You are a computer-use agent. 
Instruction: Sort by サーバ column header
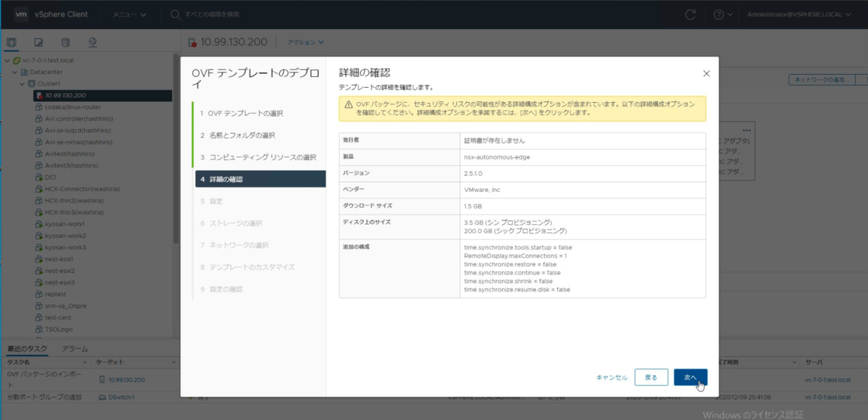814,361
